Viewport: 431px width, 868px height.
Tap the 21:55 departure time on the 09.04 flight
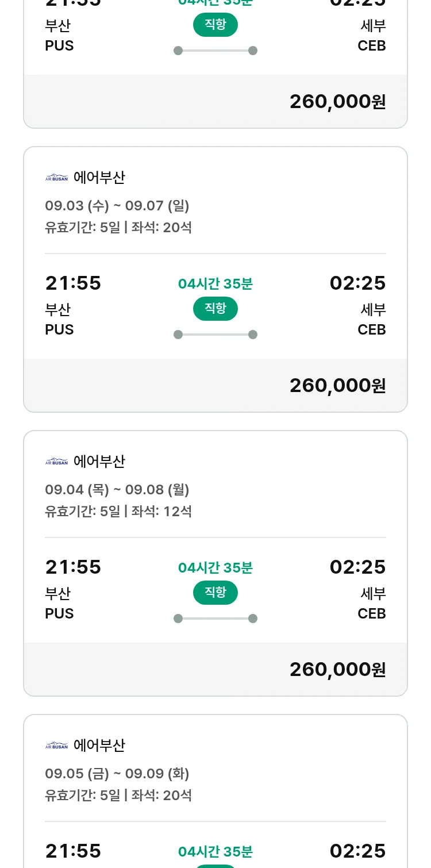(x=73, y=567)
